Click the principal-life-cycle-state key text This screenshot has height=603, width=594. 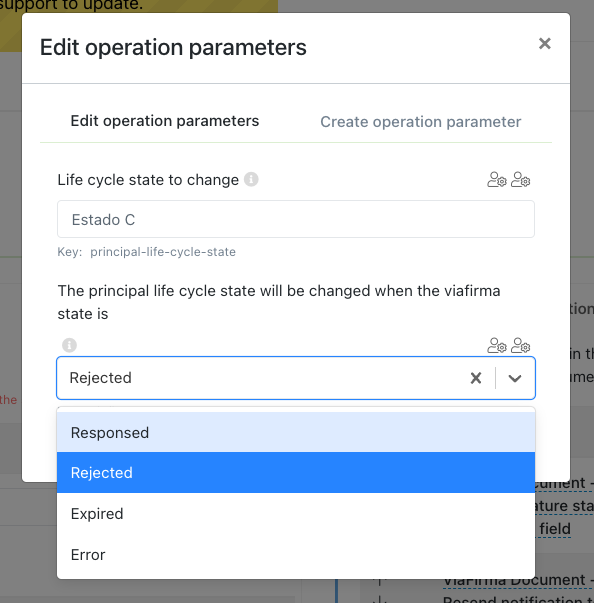[x=163, y=252]
